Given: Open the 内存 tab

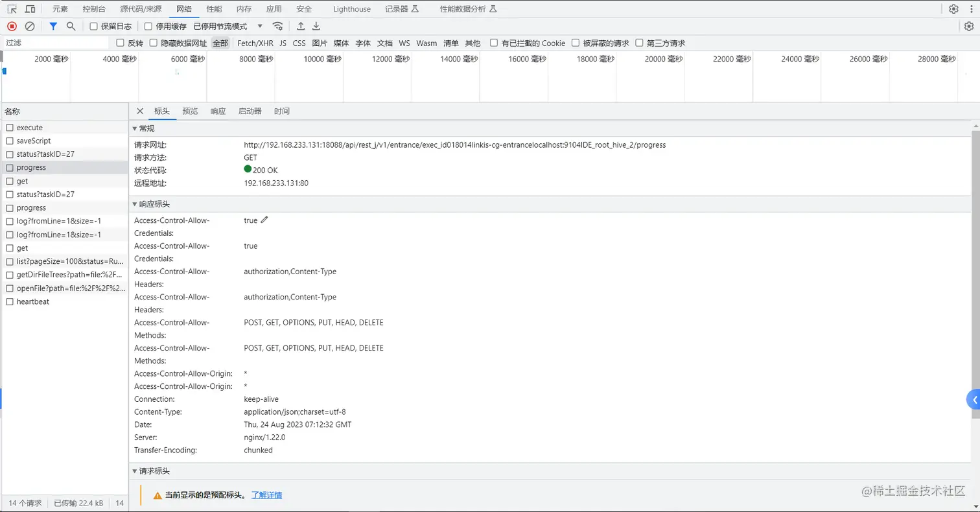Looking at the screenshot, I should pyautogui.click(x=244, y=9).
